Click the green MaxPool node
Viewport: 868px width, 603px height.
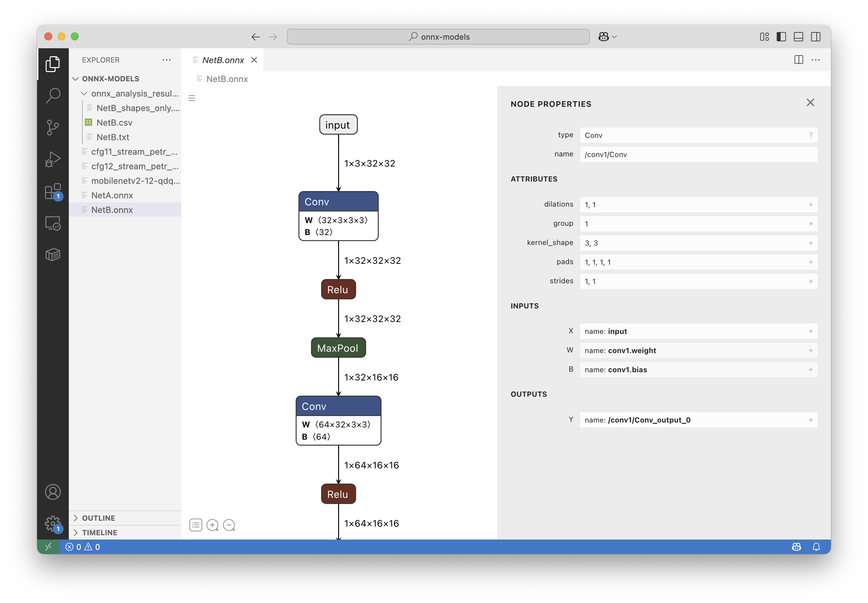pyautogui.click(x=338, y=348)
